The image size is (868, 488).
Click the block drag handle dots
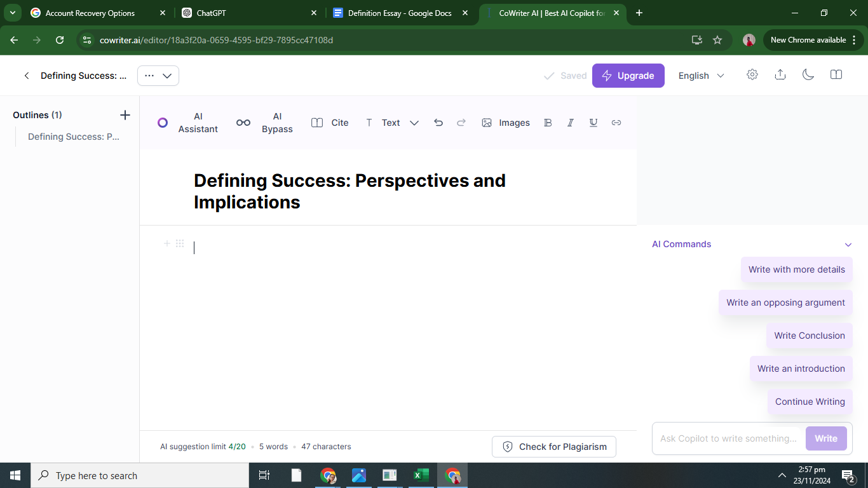[180, 243]
